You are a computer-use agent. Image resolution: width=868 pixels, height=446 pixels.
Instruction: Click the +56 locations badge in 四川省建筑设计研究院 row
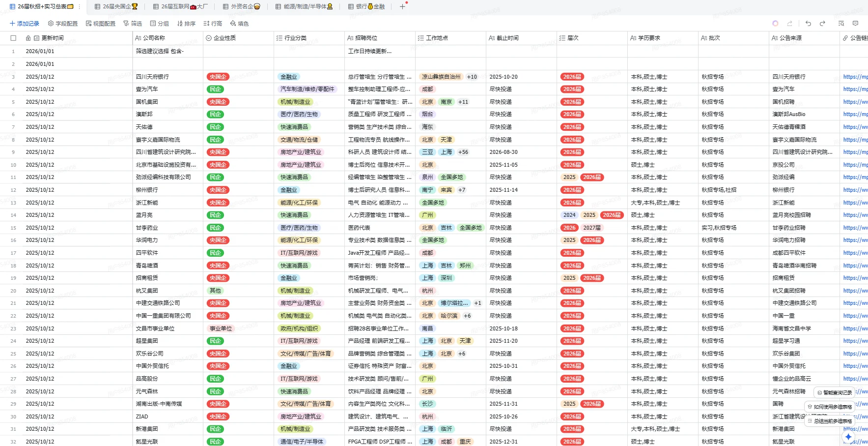(x=463, y=152)
